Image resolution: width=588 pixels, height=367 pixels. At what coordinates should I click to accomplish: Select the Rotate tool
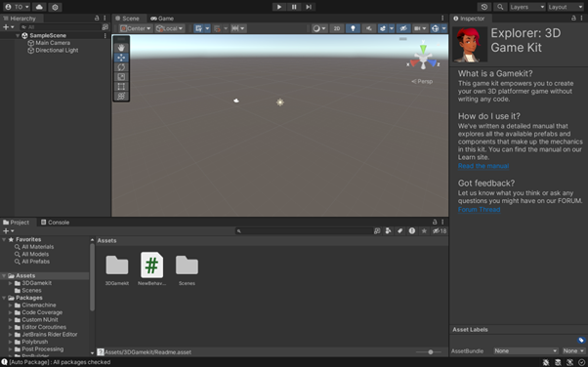tap(121, 67)
